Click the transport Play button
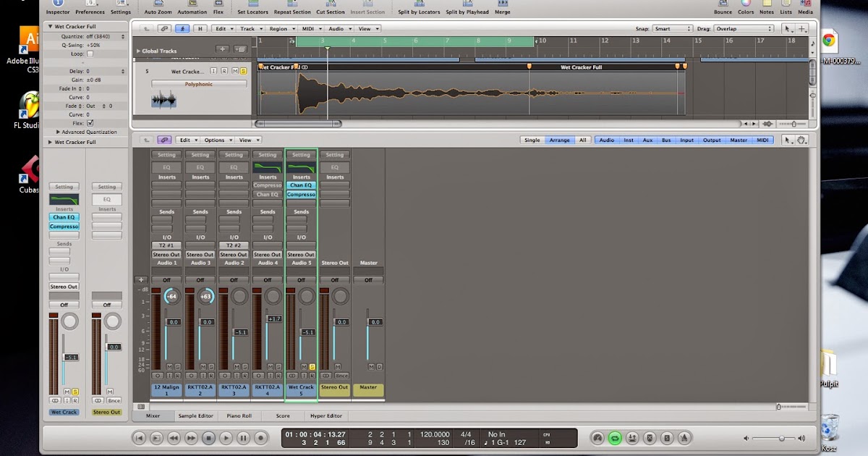 [x=226, y=438]
